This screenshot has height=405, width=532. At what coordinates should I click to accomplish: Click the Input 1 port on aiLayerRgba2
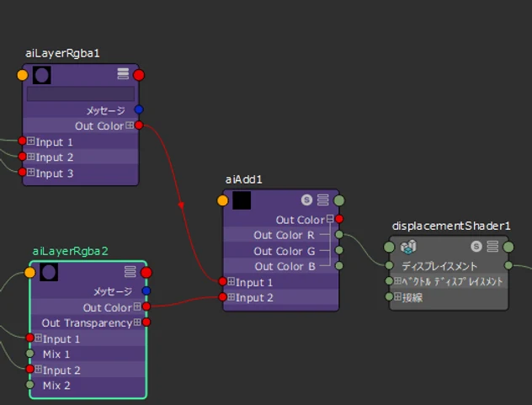(29, 338)
